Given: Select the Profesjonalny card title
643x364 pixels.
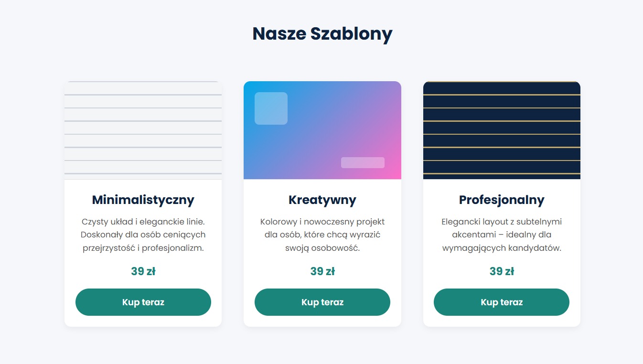Looking at the screenshot, I should (x=501, y=200).
